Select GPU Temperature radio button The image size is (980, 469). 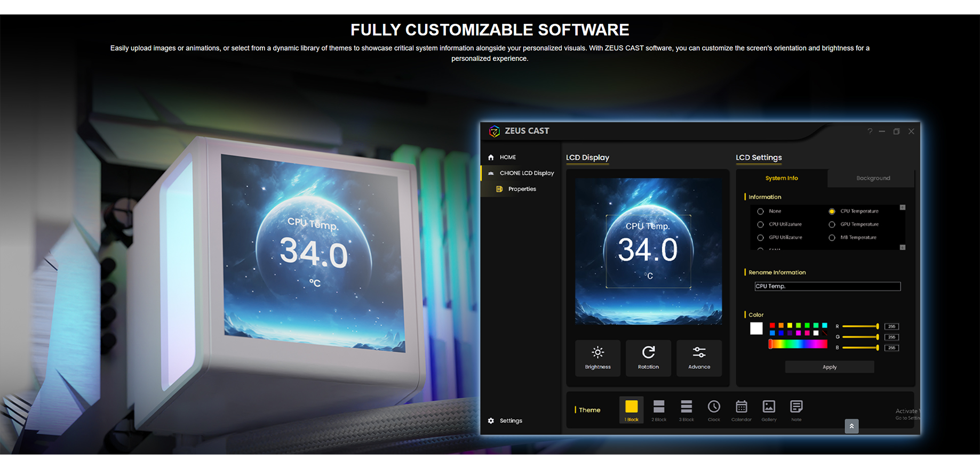pos(832,224)
